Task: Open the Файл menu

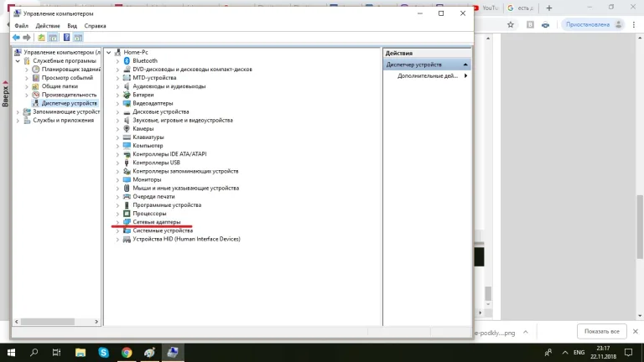Action: pyautogui.click(x=21, y=26)
